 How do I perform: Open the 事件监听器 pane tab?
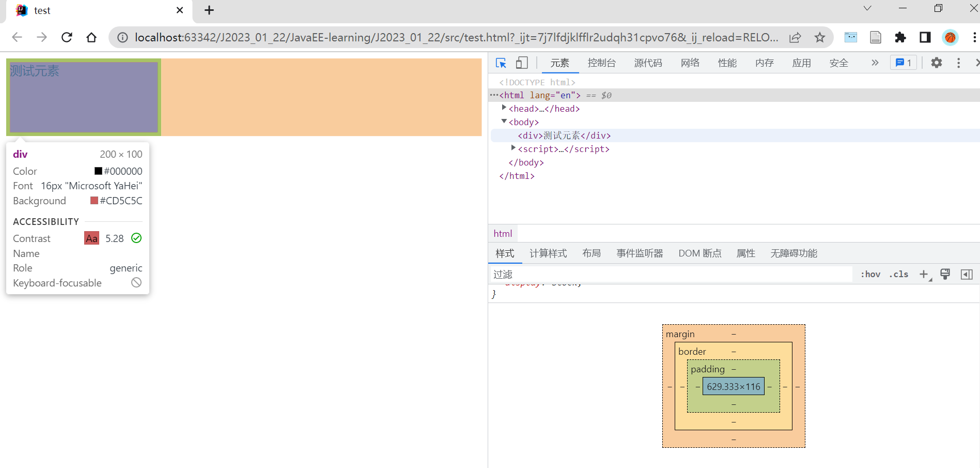coord(640,253)
